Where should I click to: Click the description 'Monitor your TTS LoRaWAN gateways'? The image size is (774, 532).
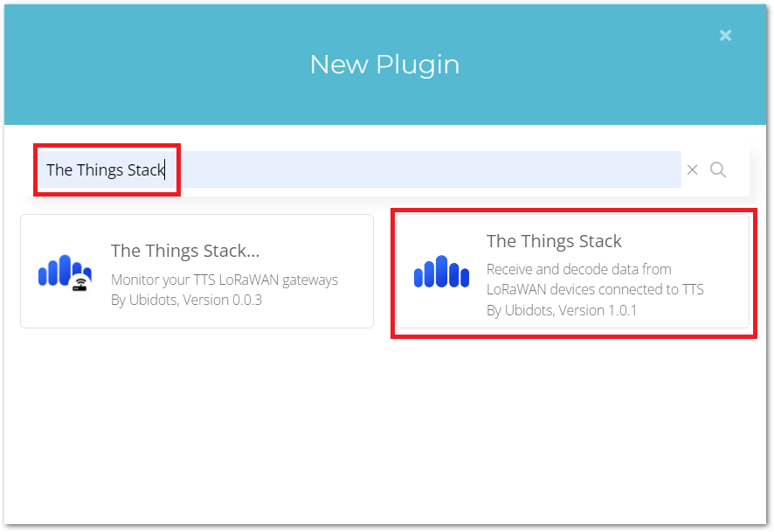tap(224, 279)
